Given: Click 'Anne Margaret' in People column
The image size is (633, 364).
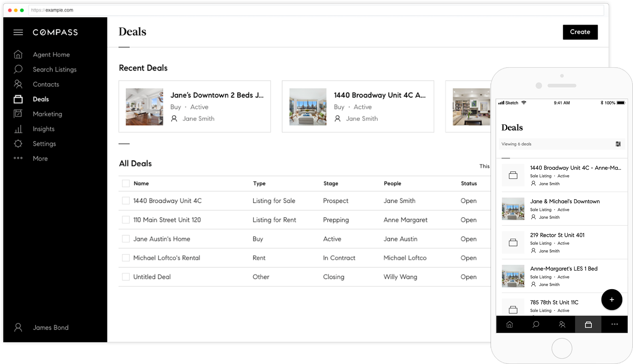Looking at the screenshot, I should pos(405,220).
